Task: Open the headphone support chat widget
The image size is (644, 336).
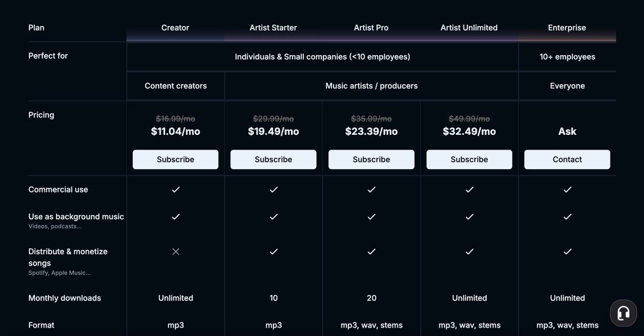Action: click(623, 313)
